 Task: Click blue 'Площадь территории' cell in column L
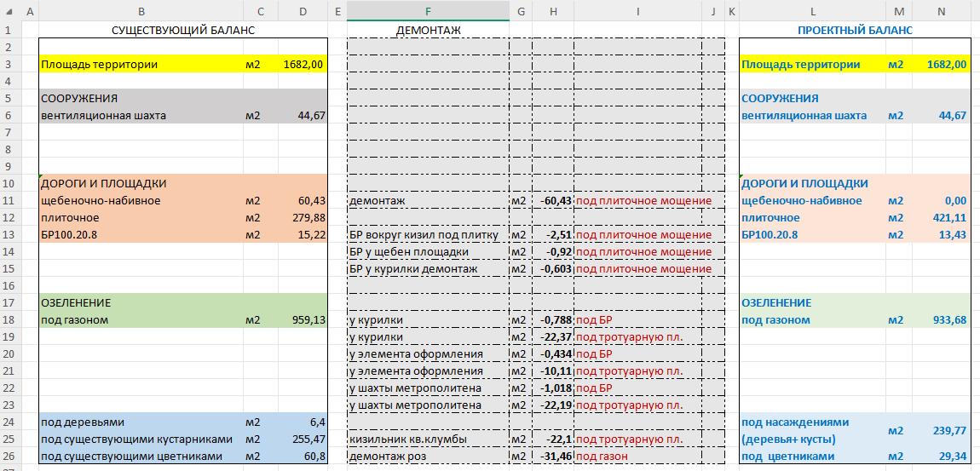coord(812,65)
